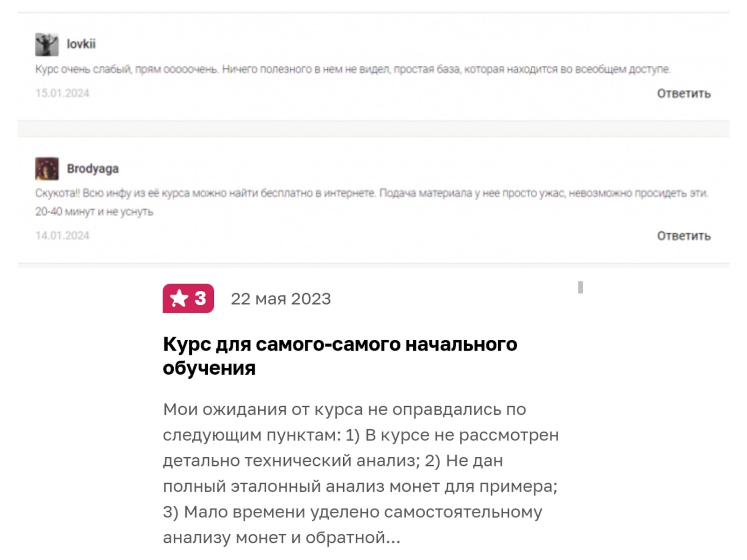747x560 pixels.
Task: Open review title Курс для самого-самого начального обучения
Action: coord(340,356)
